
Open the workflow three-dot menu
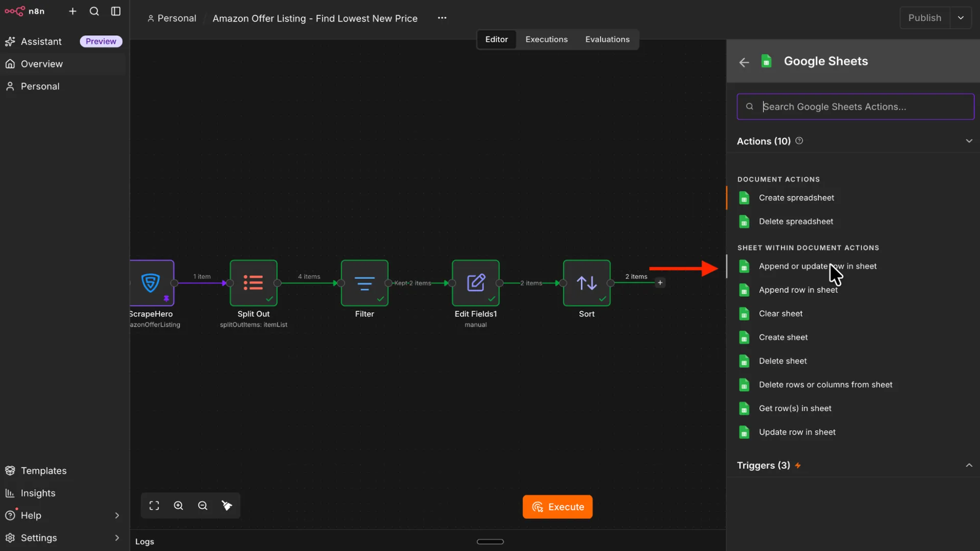click(442, 18)
